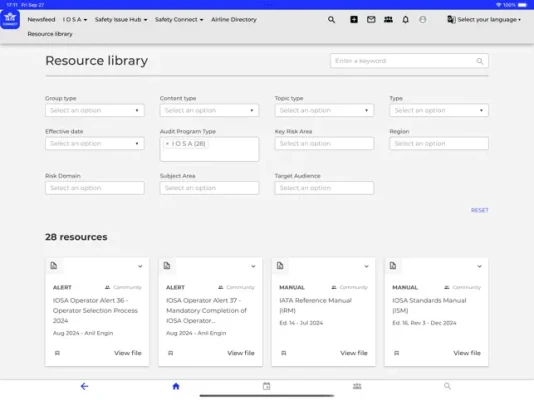Screen dimensions: 534x400
Task: Open the IATA Reference Manual (IRM) title
Action: (315, 305)
